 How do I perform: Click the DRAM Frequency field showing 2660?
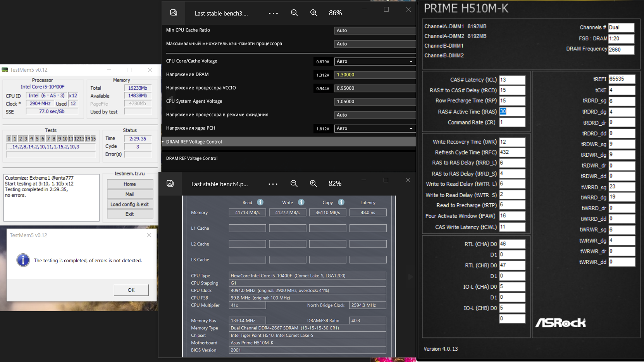click(x=621, y=50)
